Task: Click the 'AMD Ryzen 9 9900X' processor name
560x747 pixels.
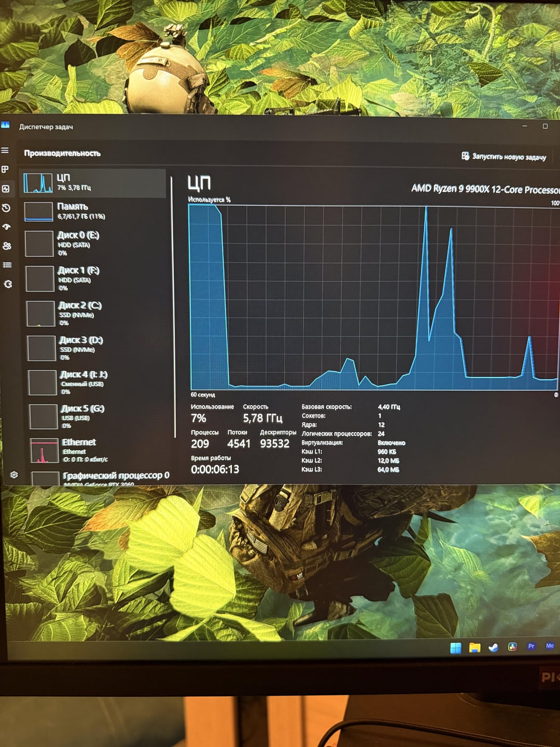Action: coord(485,189)
